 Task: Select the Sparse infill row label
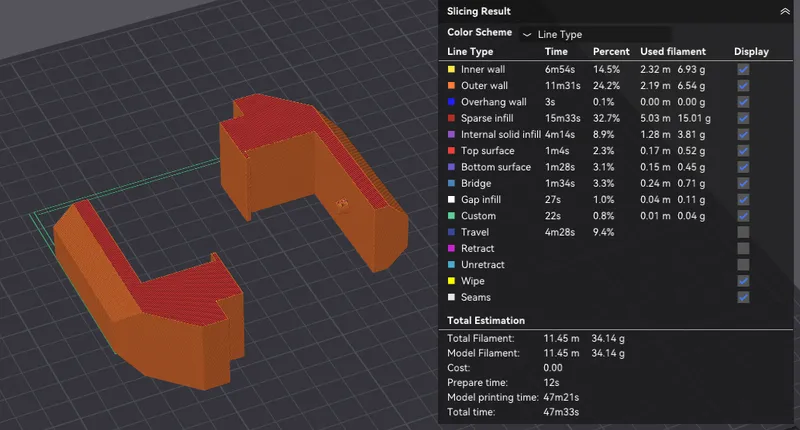pyautogui.click(x=487, y=118)
